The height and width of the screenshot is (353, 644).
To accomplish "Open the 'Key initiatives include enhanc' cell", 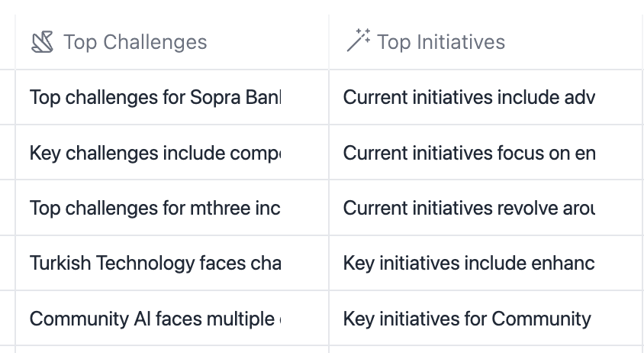I will [x=469, y=263].
